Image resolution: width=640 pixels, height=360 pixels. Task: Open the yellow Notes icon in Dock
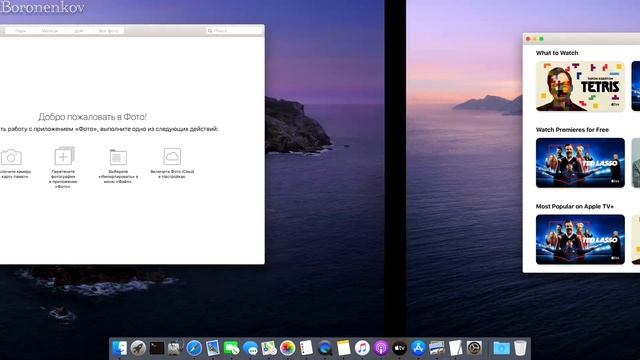(344, 348)
